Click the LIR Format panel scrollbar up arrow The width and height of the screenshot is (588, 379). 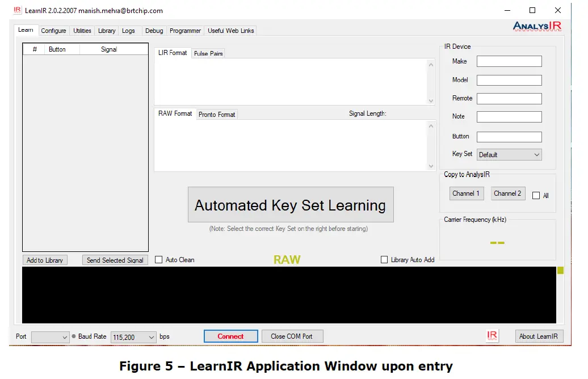(x=431, y=64)
